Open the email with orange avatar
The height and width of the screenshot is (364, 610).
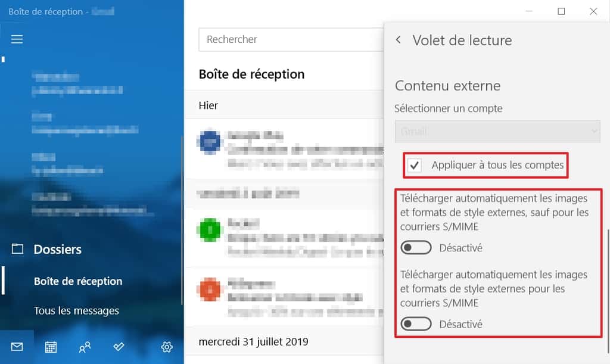(x=284, y=297)
